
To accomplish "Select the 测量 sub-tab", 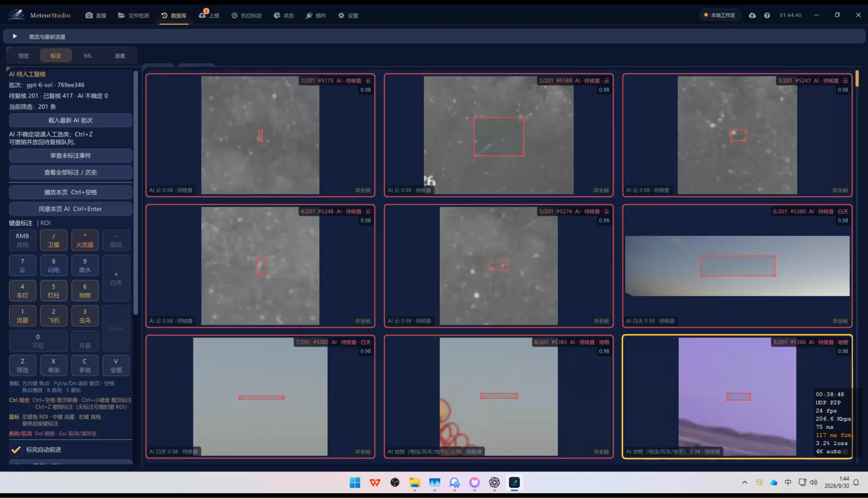I will (120, 55).
